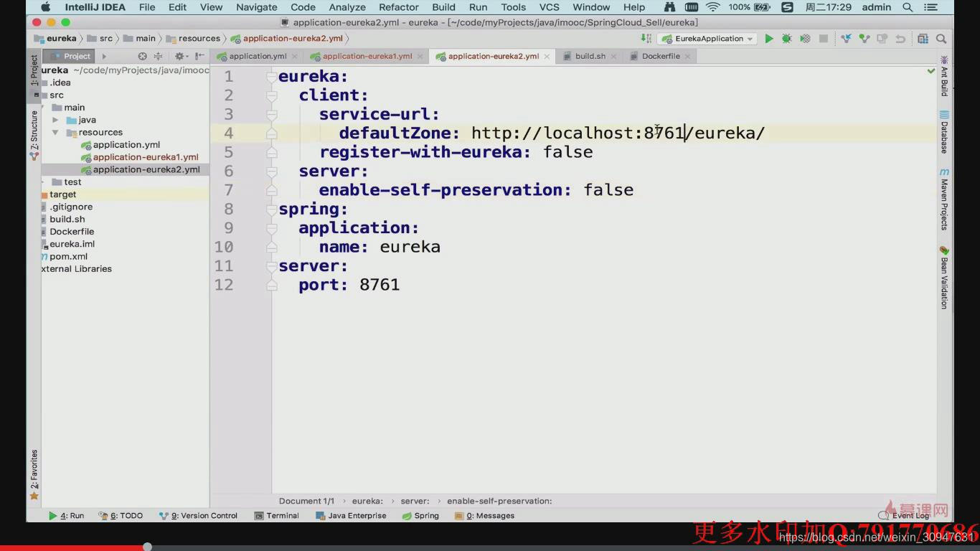
Task: Select .gitignore in project tree
Action: tap(70, 207)
